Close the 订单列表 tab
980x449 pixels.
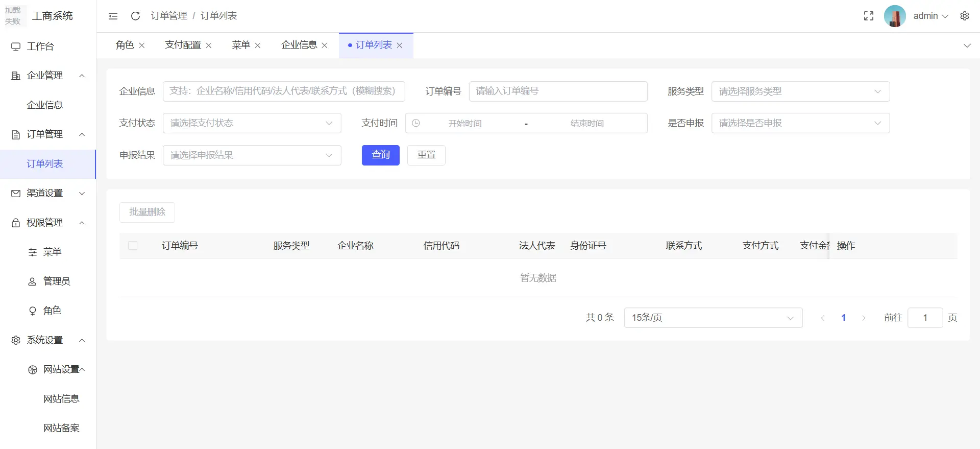[400, 45]
